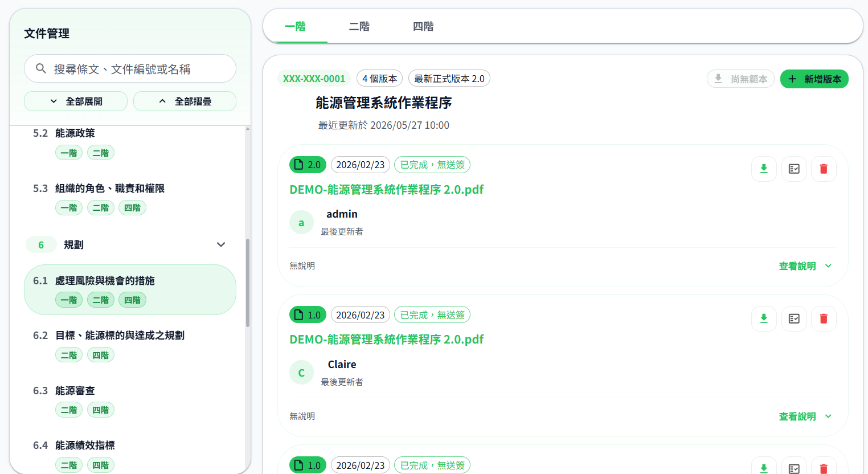
Task: Download Claire's version 1.0 file
Action: [764, 318]
